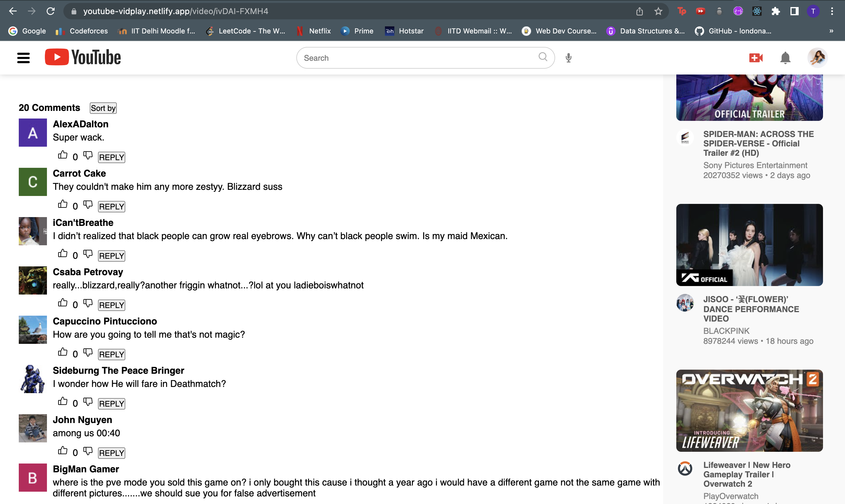Click BLACKPINK channel avatar
Viewport: 845px width, 504px height.
click(x=685, y=302)
